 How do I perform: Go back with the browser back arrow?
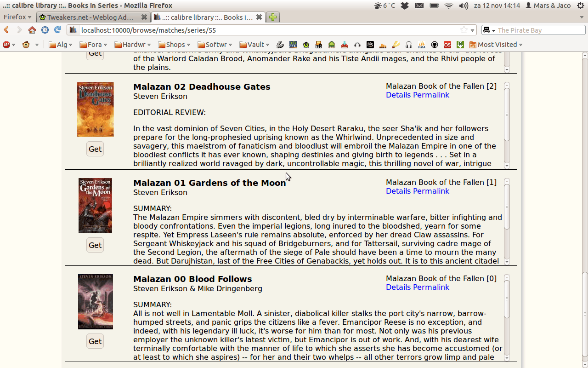point(6,30)
